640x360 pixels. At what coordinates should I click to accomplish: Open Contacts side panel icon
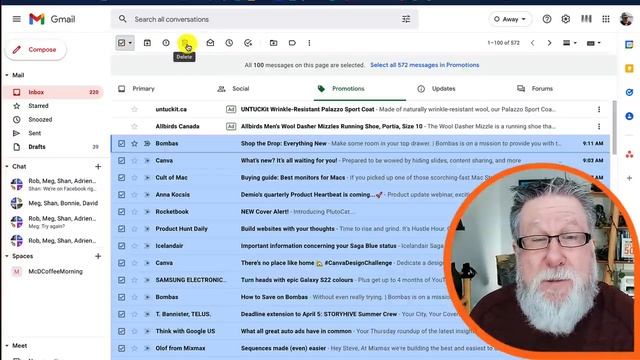(x=629, y=116)
